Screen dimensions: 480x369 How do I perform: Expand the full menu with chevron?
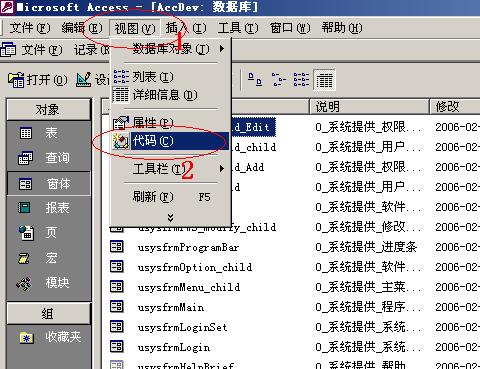[x=170, y=218]
